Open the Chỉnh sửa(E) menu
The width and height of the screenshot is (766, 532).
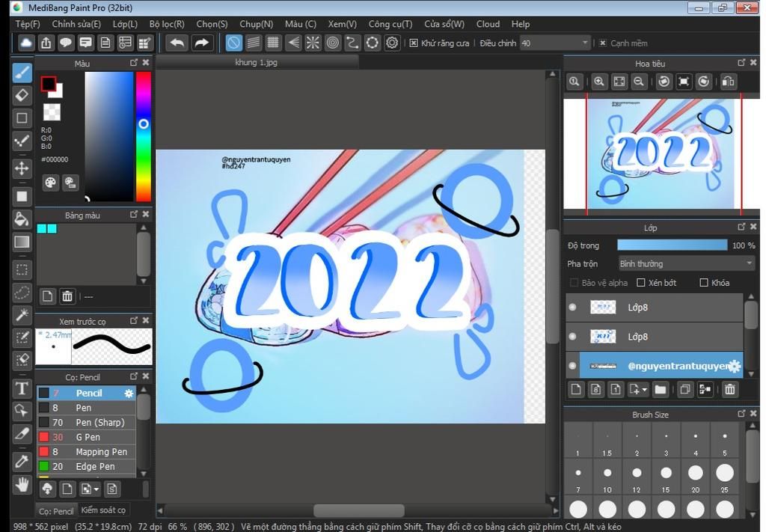click(x=76, y=24)
